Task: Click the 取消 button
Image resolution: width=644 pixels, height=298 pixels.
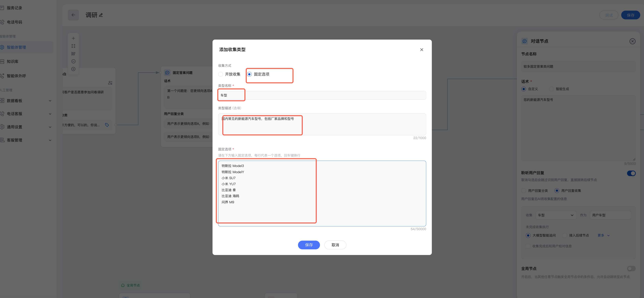Action: (335, 245)
